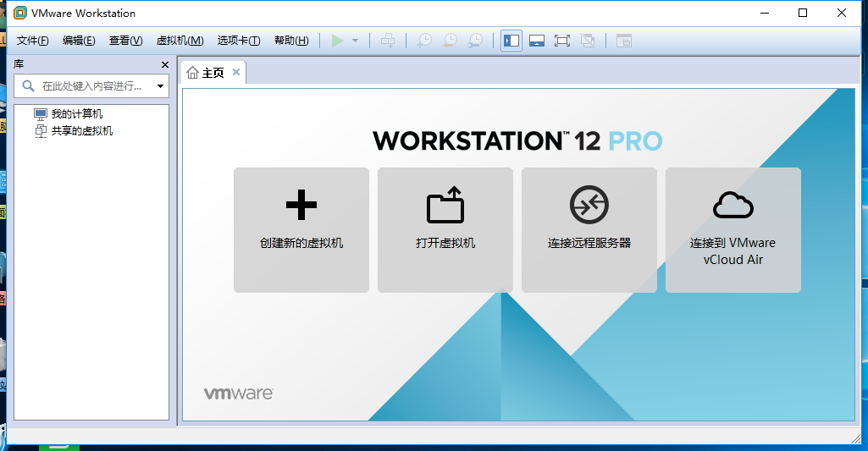Viewport: 868px width, 451px height.
Task: Click the Take Snapshot toolbar icon
Action: [424, 41]
